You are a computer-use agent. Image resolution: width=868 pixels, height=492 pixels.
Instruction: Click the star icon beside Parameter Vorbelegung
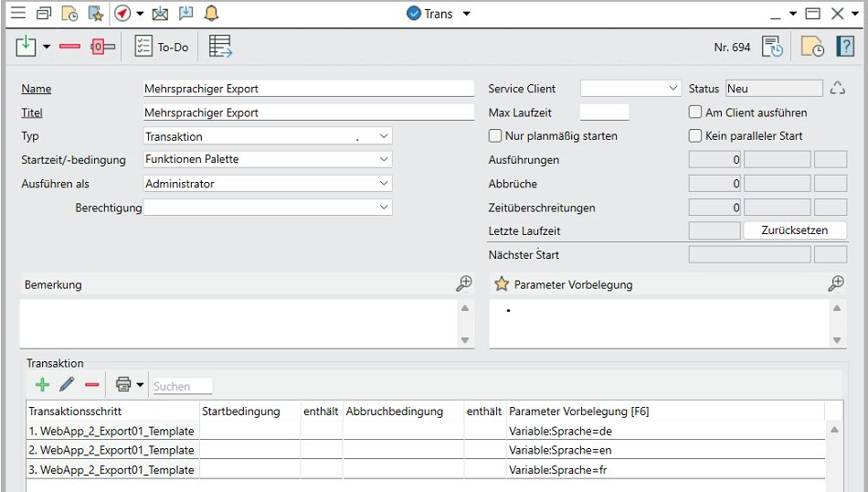click(x=502, y=284)
